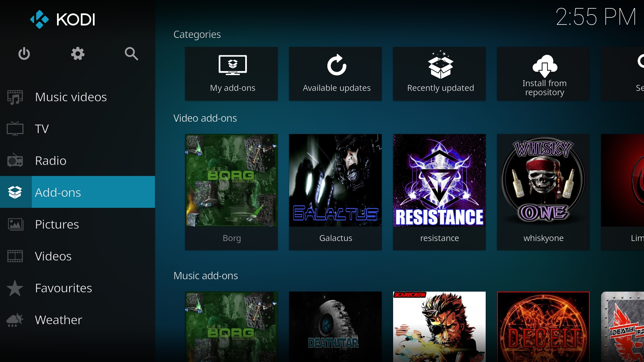Screen dimensions: 644x362
Task: Open the Deceit music add-on
Action: [543, 327]
